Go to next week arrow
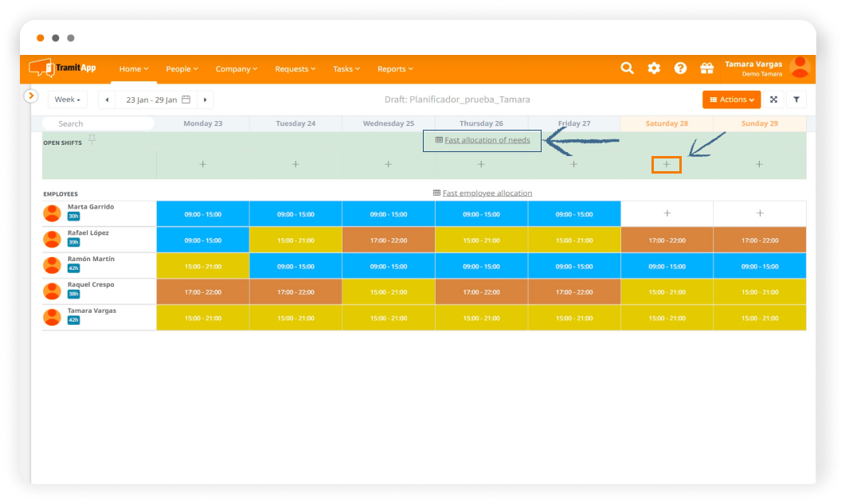The height and width of the screenshot is (504, 845). point(205,100)
